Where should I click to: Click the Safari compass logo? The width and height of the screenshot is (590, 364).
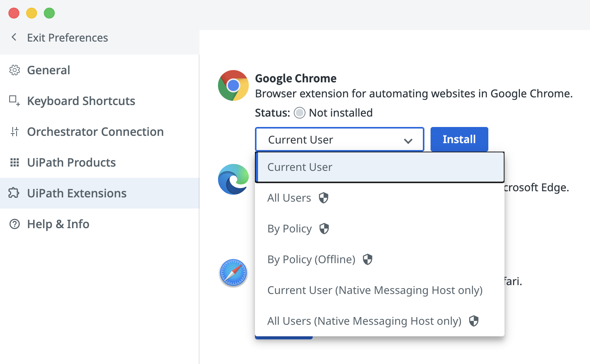[233, 273]
